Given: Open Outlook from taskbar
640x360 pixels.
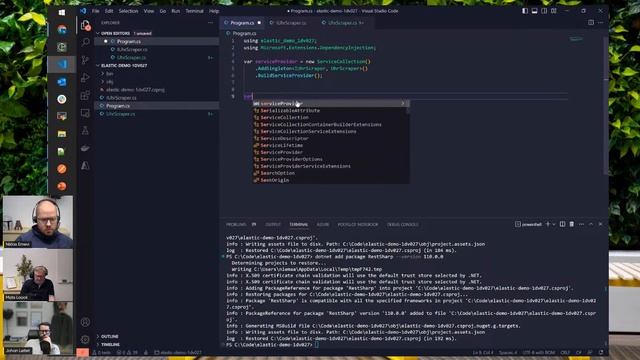Looking at the screenshot, I should click(62, 82).
